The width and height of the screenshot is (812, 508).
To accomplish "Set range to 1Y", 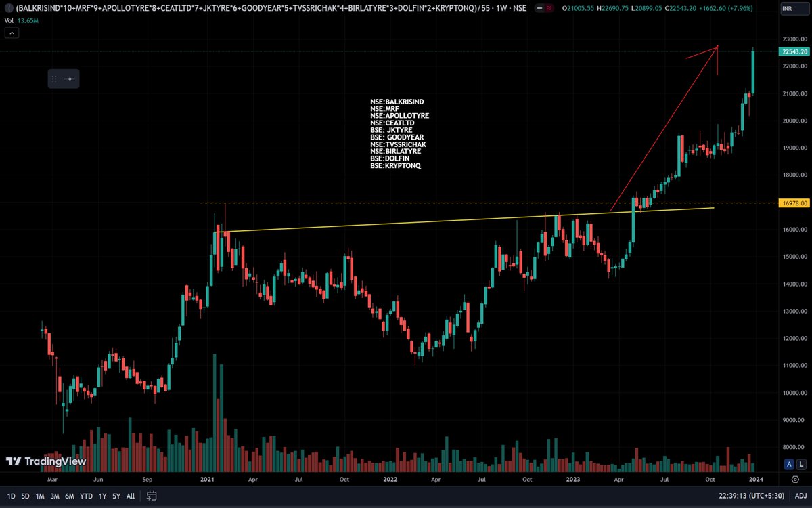I will click(x=102, y=496).
